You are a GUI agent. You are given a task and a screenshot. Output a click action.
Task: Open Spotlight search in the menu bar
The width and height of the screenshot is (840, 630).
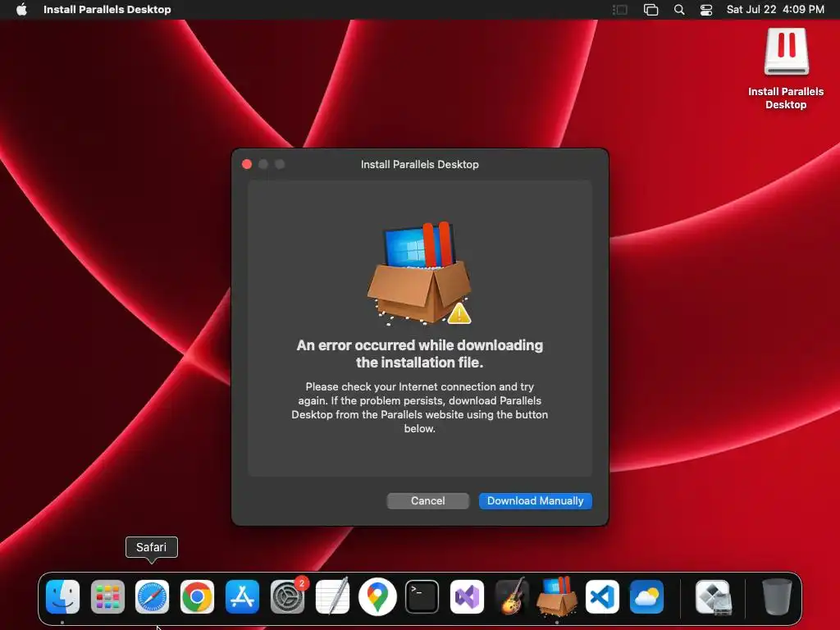click(x=678, y=10)
